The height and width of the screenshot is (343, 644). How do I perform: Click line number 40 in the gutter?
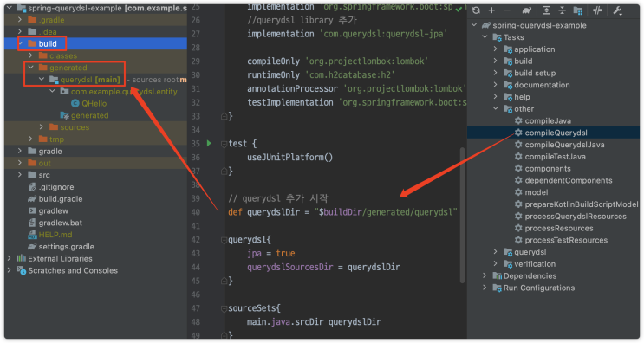[x=196, y=212]
